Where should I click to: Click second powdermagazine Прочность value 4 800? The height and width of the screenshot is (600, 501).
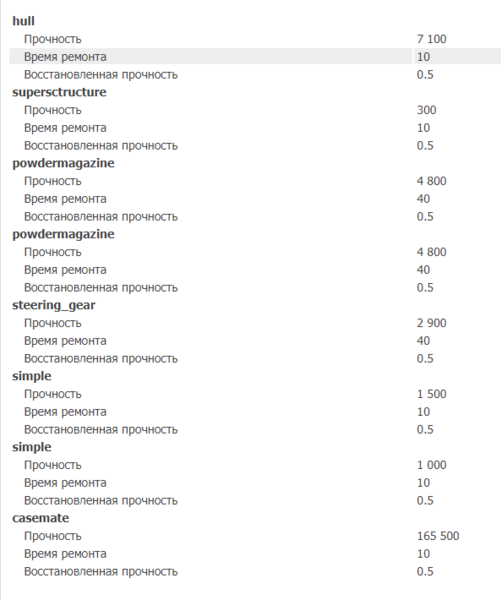tap(431, 252)
